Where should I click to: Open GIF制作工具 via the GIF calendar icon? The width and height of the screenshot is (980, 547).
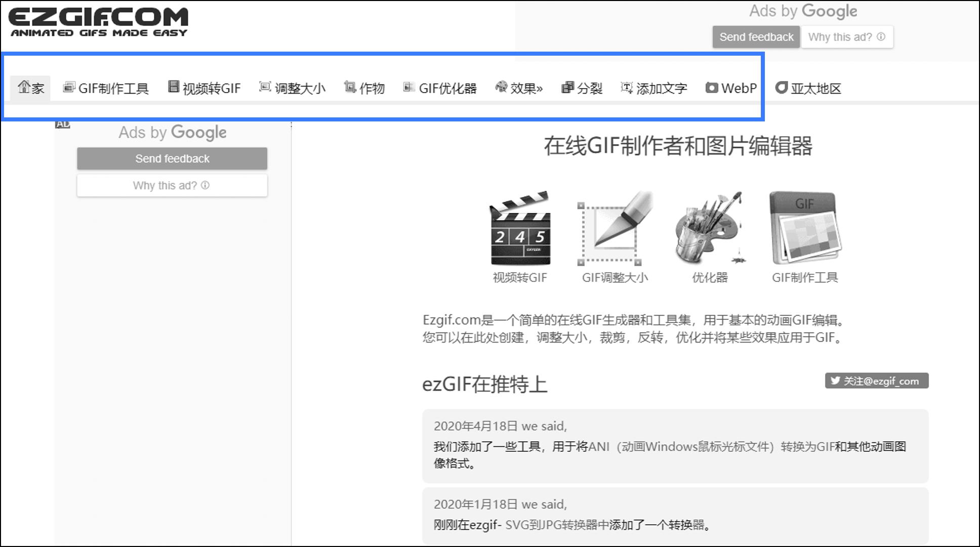click(805, 228)
